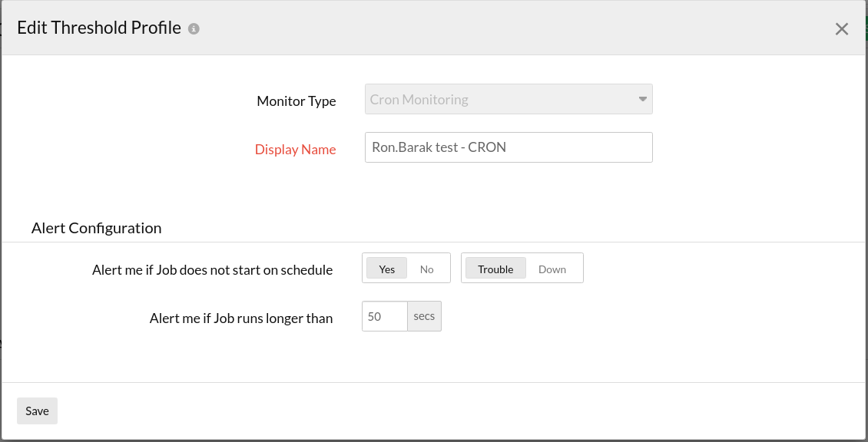Set alert severity to Down
The height and width of the screenshot is (442, 868).
pos(552,269)
